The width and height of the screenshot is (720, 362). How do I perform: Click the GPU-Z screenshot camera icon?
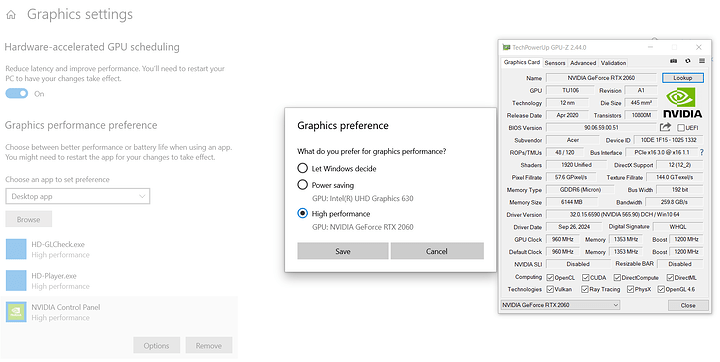[x=674, y=61]
